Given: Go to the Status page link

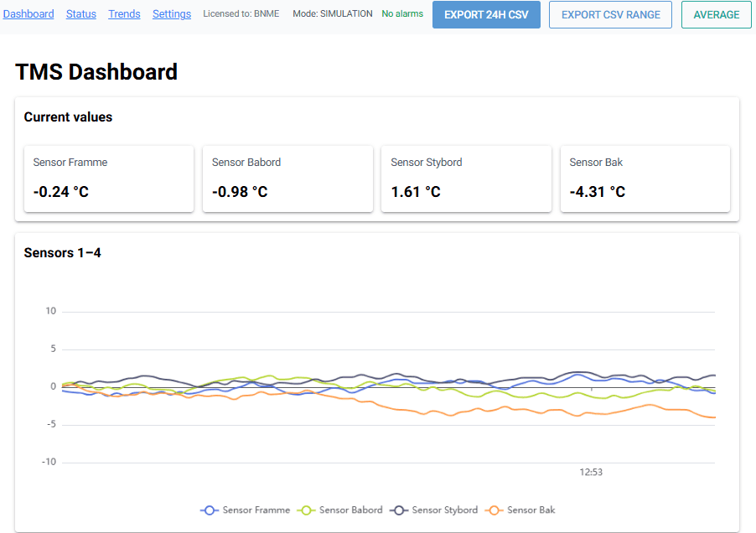Looking at the screenshot, I should point(81,14).
